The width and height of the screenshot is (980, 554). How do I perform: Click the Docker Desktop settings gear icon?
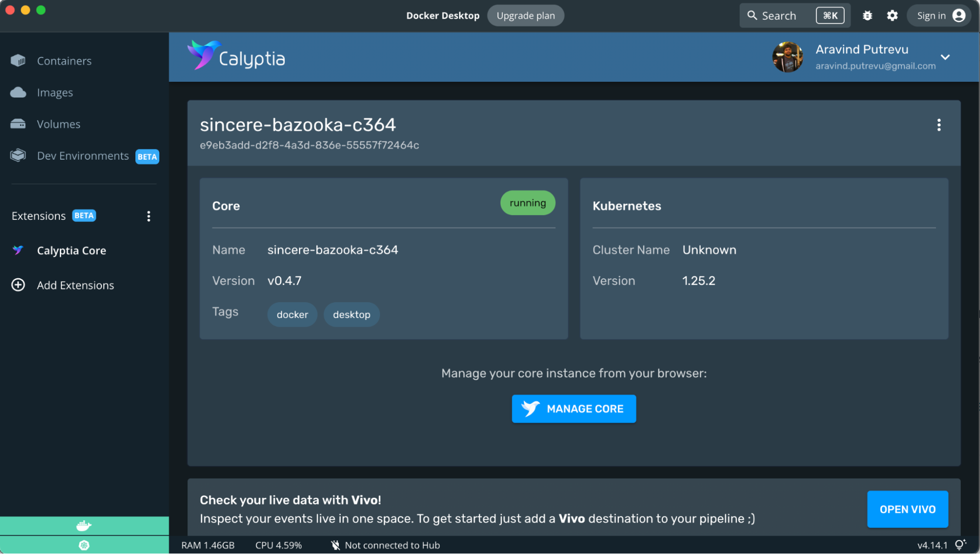[x=892, y=15]
